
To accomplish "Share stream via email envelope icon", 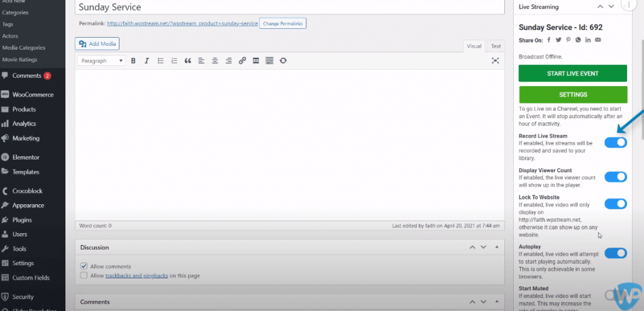I will click(x=597, y=40).
